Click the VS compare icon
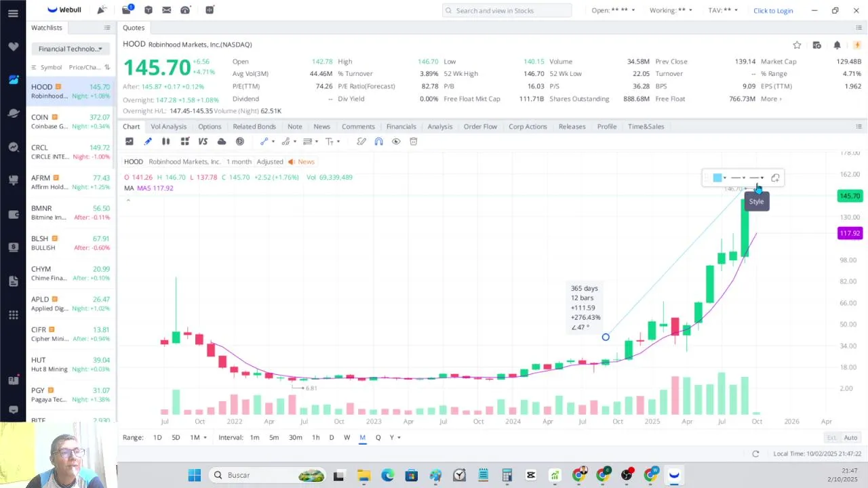868x488 pixels. tap(203, 141)
